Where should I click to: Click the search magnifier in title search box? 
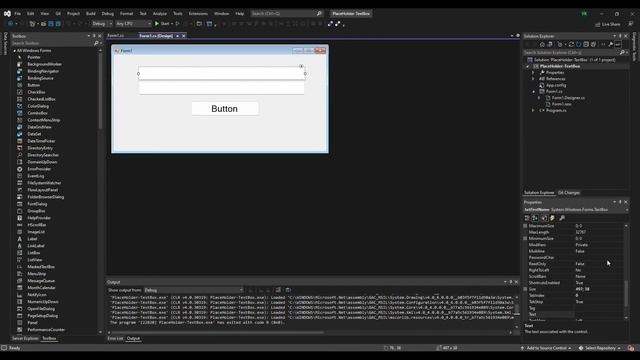(319, 13)
